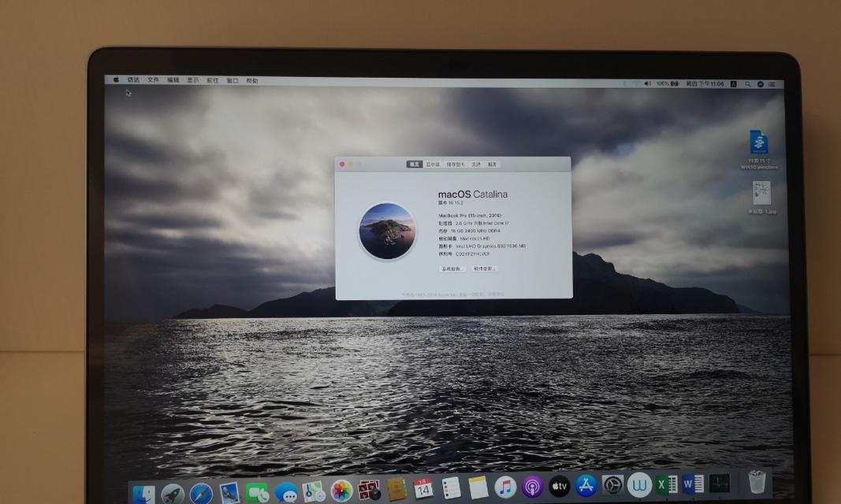Viewport: 841px width, 504px height.
Task: Open the Trash in the dock
Action: click(757, 481)
